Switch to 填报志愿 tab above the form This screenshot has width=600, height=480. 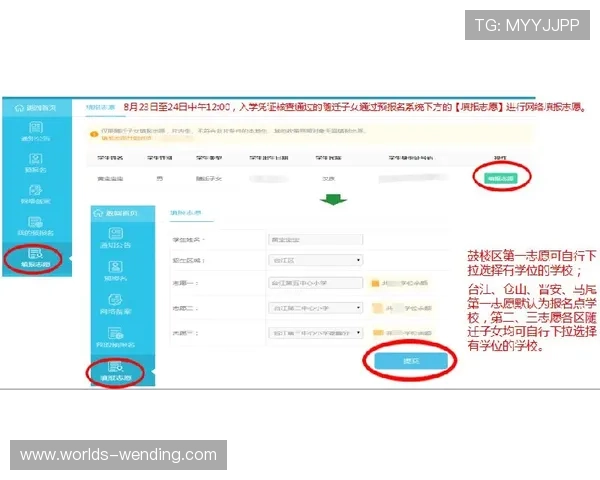click(186, 213)
